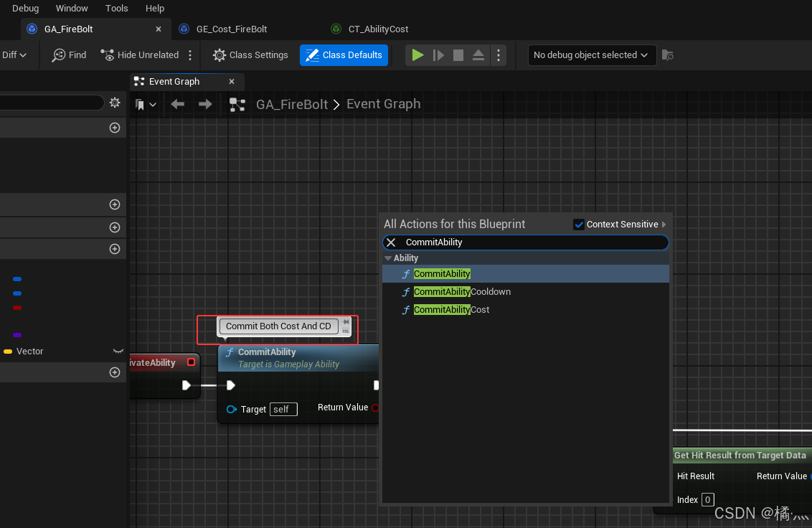Expand Context Sensitive options arrow
Viewport: 812px width, 528px height.
coord(664,225)
